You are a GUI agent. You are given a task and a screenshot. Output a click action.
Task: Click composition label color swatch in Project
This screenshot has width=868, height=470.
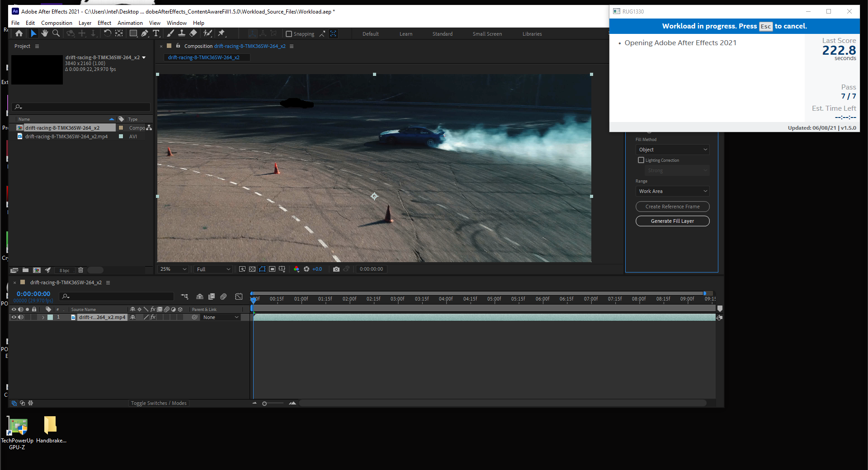click(x=121, y=128)
